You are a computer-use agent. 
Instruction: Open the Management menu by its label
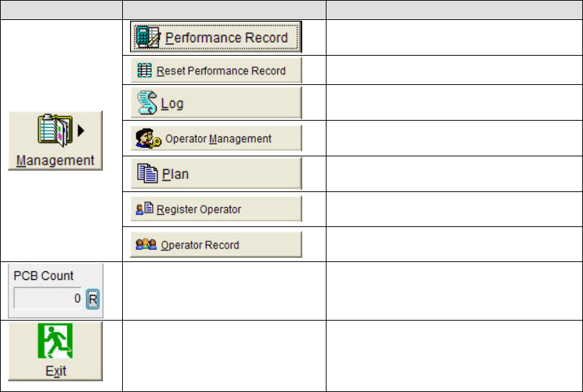[x=56, y=160]
